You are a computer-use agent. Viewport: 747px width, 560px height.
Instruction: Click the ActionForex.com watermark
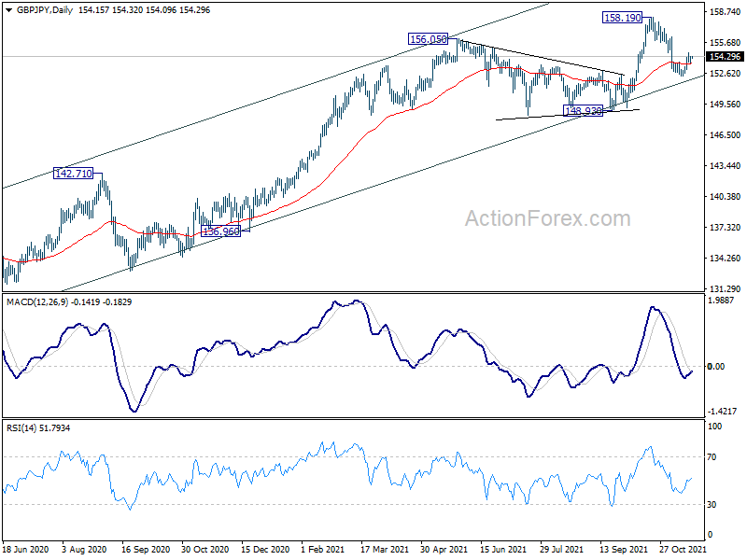547,218
